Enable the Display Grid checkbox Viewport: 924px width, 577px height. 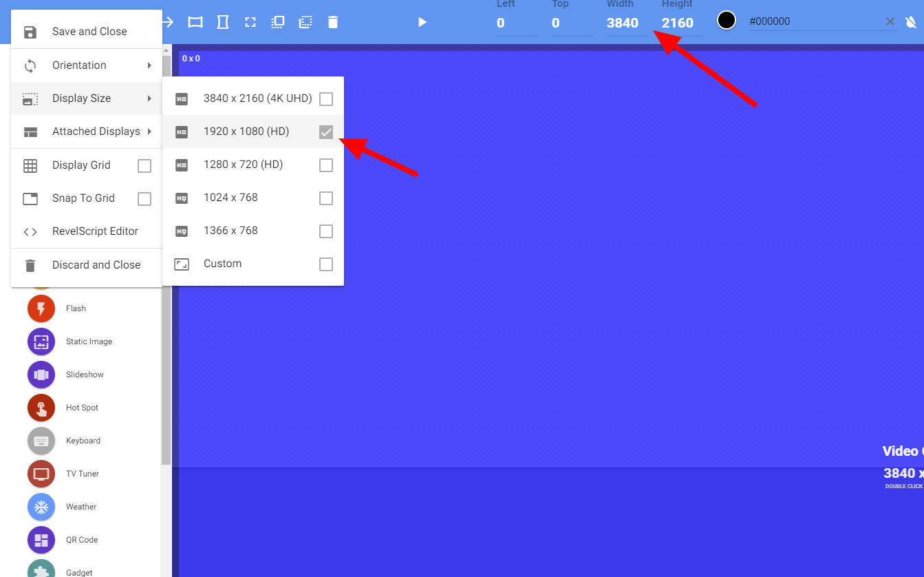coord(144,165)
